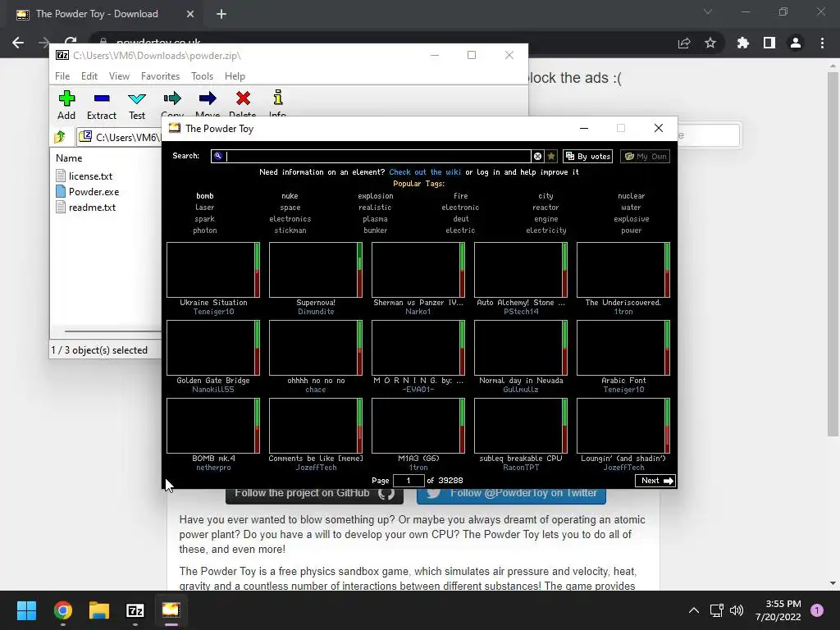Image resolution: width=840 pixels, height=630 pixels.
Task: Select the nuclear tag
Action: pos(631,196)
